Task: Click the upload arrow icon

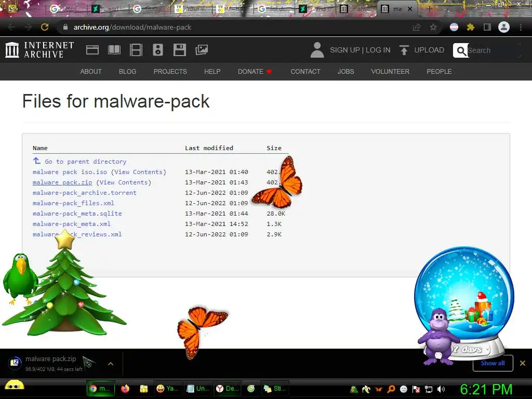Action: (404, 50)
